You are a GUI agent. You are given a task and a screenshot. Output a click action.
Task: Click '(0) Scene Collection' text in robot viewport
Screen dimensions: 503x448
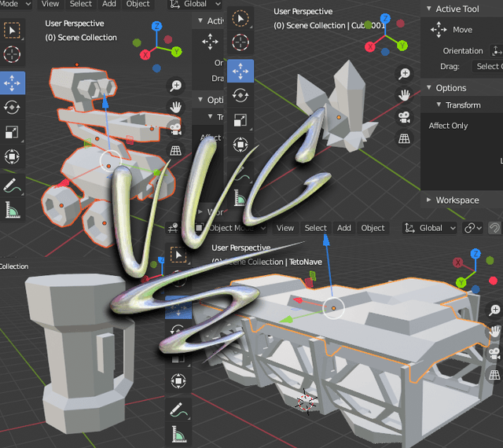81,38
